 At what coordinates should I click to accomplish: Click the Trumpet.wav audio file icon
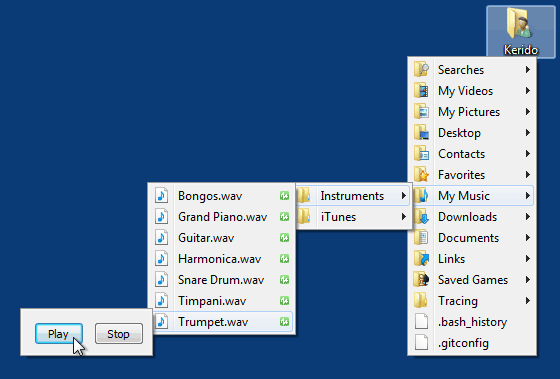[x=161, y=322]
